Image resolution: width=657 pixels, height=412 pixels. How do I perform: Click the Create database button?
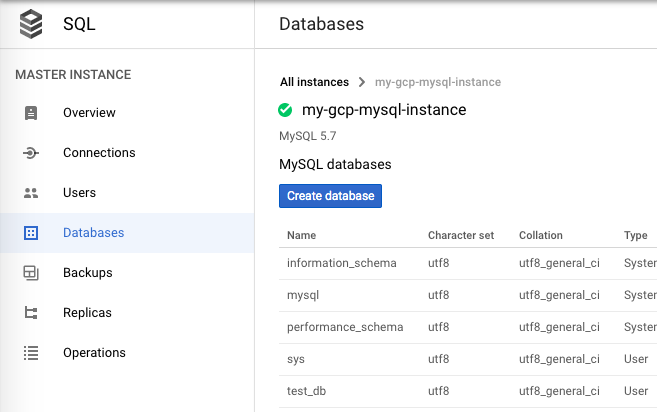point(330,196)
